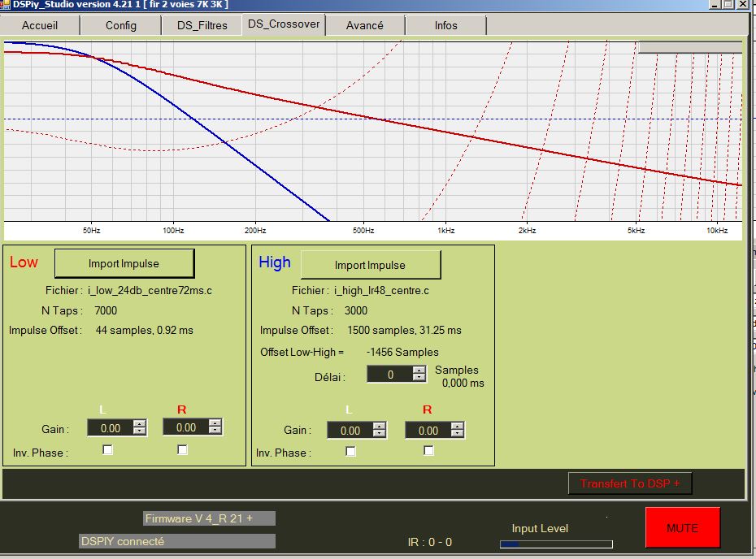
Task: Open the Accueil tab
Action: [x=40, y=25]
